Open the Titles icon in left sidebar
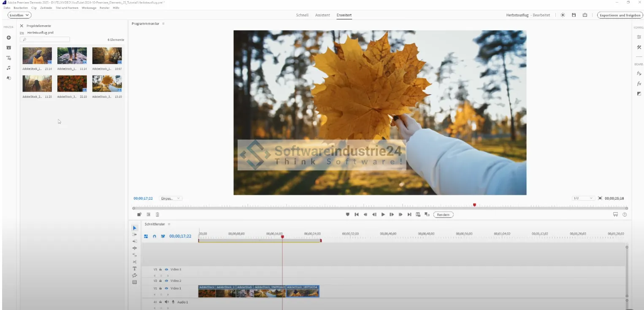The image size is (644, 310). [8, 58]
